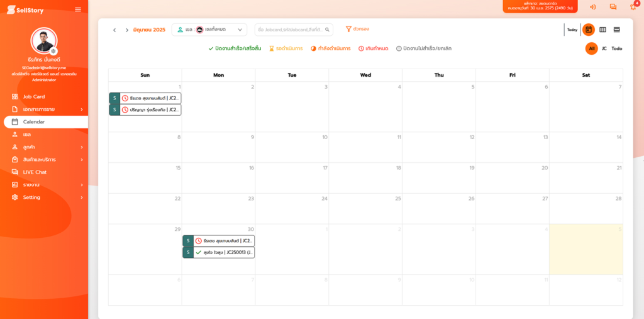Viewport: 644px width, 319px height.
Task: Open notifications bell with badge 4
Action: tap(633, 6)
